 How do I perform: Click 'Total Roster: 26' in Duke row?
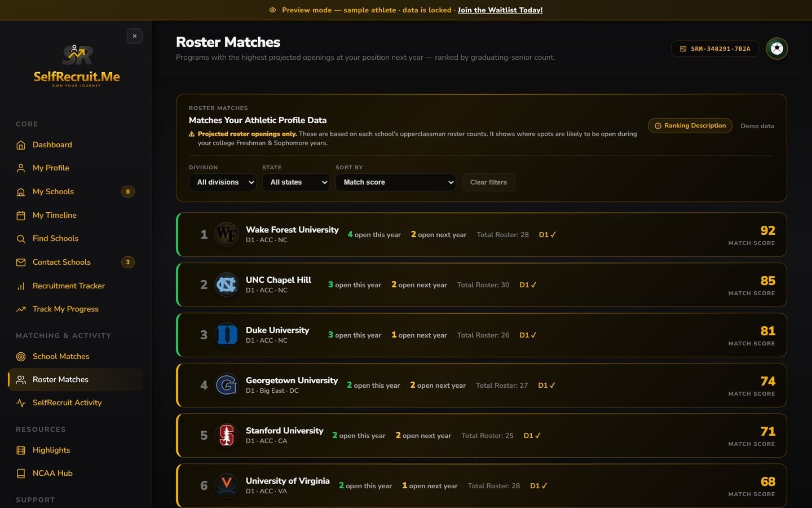click(483, 335)
